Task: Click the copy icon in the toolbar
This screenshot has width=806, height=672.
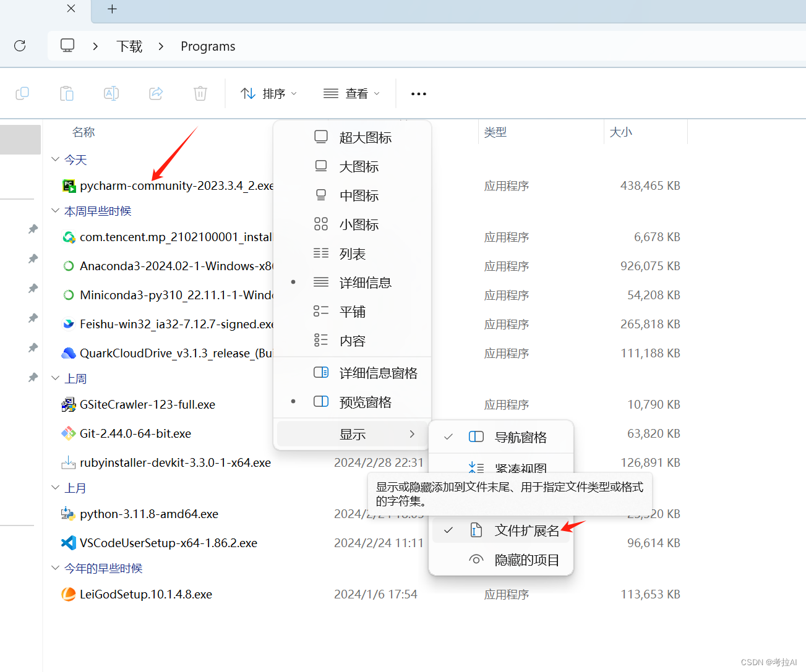Action: [x=22, y=93]
